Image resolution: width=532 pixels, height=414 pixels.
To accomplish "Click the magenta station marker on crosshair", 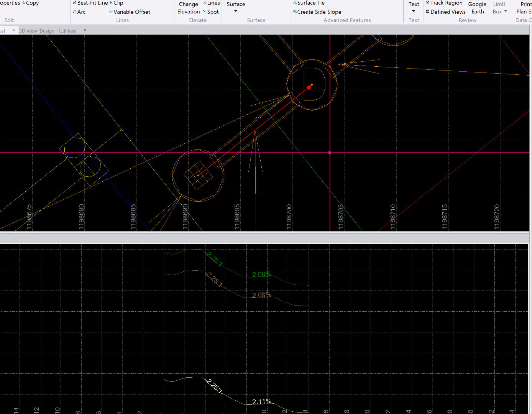I will pos(330,152).
